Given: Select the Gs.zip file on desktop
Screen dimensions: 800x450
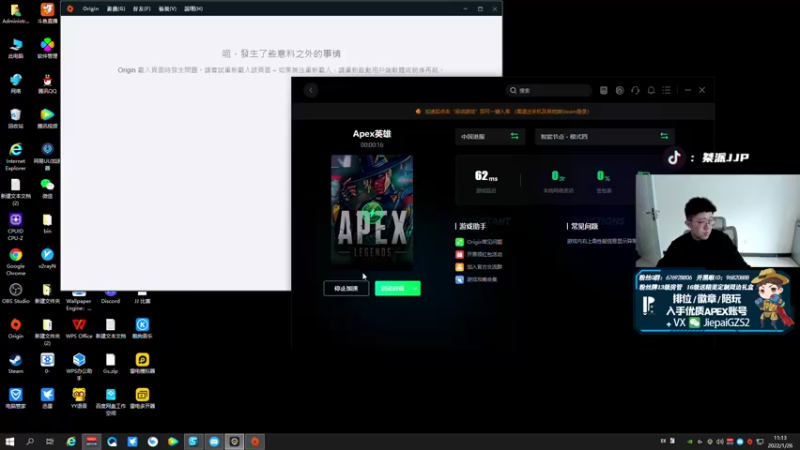Looking at the screenshot, I should [x=111, y=364].
